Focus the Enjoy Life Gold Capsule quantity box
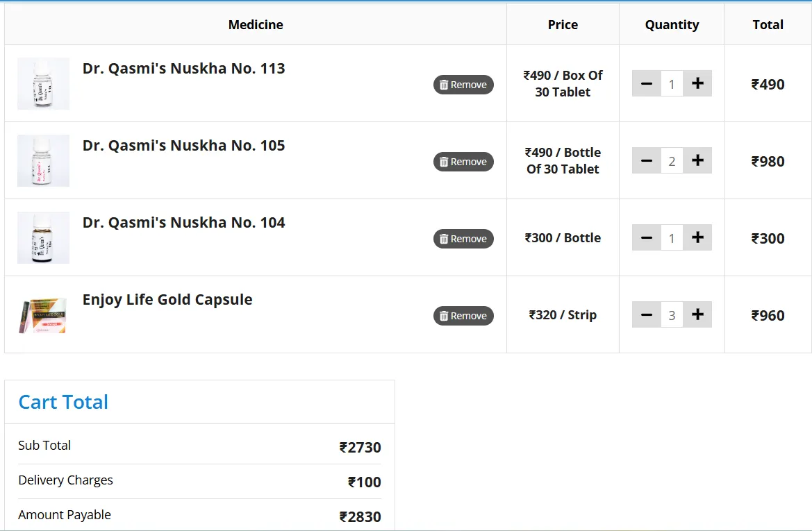The width and height of the screenshot is (812, 531). [x=672, y=315]
